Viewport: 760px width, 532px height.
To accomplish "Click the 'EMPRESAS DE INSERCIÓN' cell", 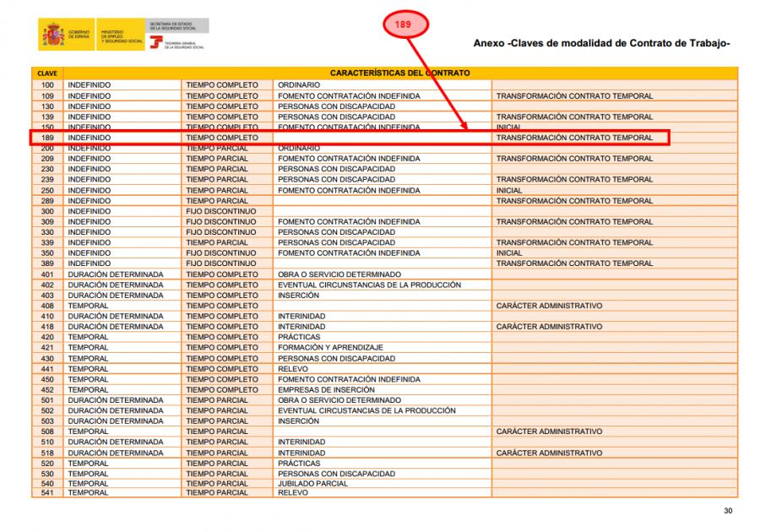I will pos(326,390).
